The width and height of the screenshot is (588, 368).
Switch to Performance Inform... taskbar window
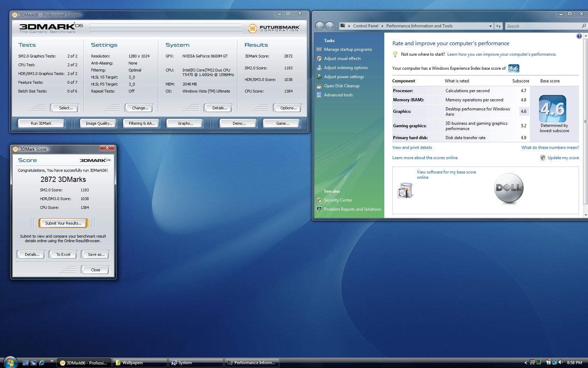(x=252, y=363)
